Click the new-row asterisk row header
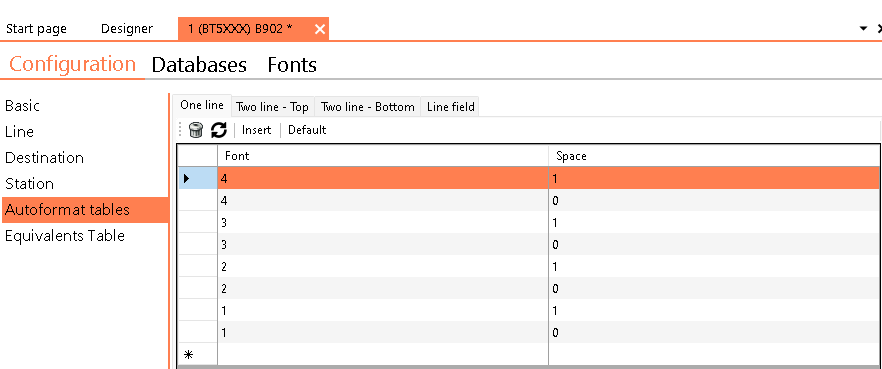This screenshot has width=882, height=369. coord(197,354)
